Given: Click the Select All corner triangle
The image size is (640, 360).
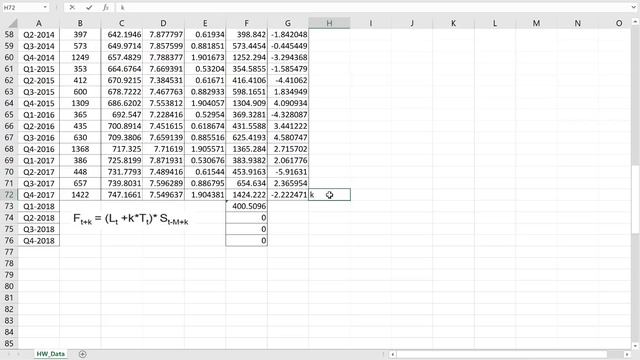Looking at the screenshot, I should pyautogui.click(x=12, y=23).
